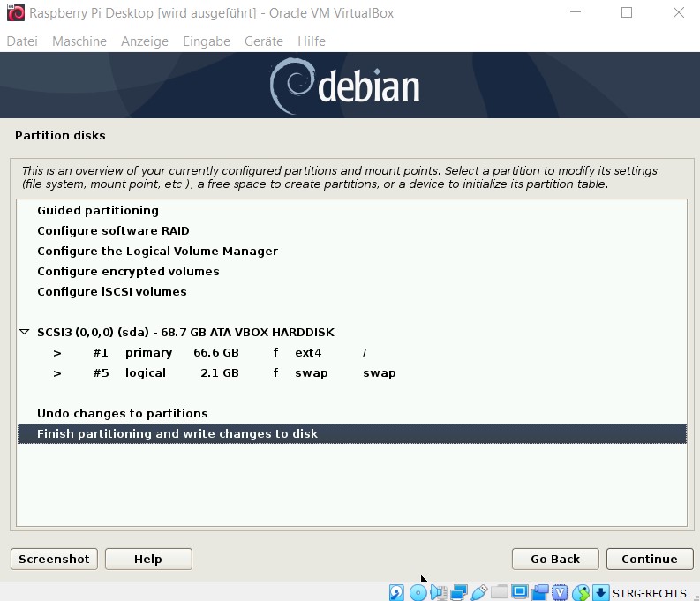Click the Continue button
Image resolution: width=700 pixels, height=601 pixels.
(x=650, y=559)
